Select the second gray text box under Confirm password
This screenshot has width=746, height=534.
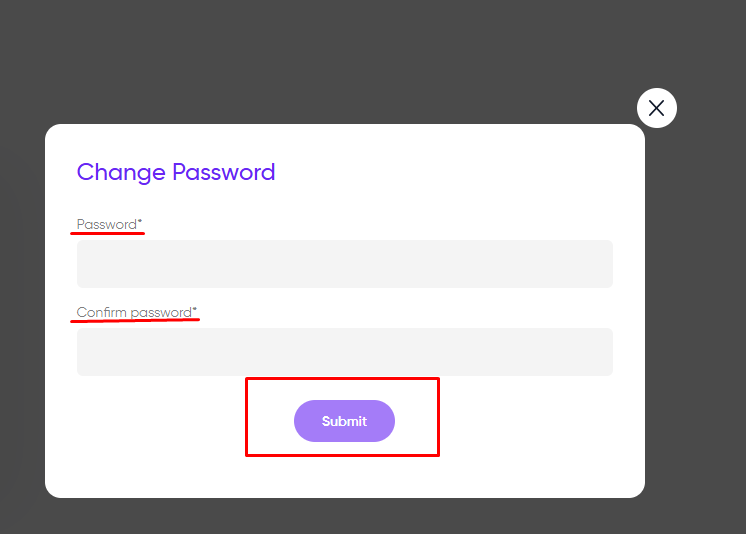[345, 352]
